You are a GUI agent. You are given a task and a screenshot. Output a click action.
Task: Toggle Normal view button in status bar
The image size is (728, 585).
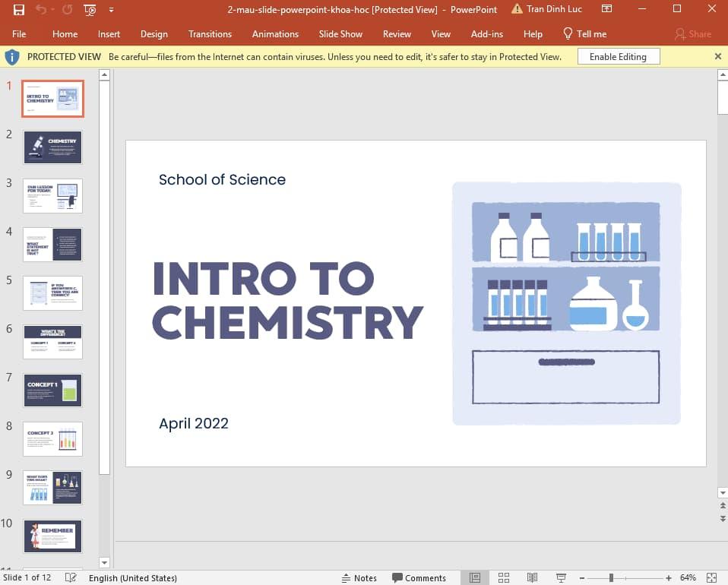(475, 577)
